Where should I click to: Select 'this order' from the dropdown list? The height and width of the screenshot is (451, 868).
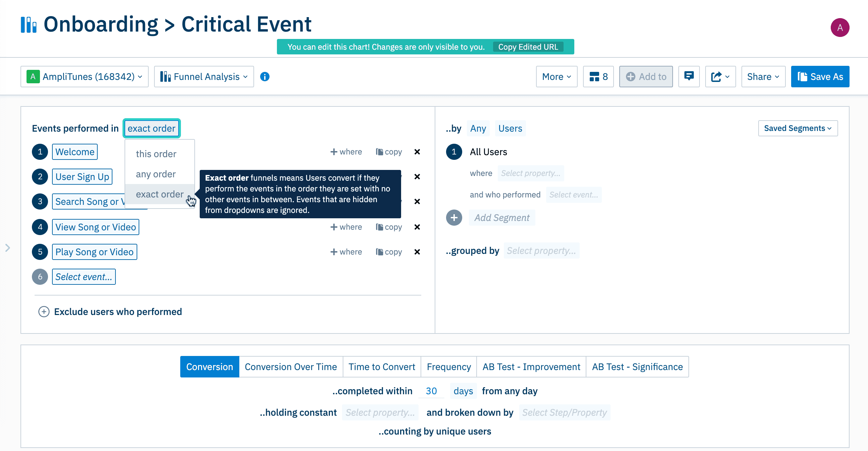click(156, 154)
